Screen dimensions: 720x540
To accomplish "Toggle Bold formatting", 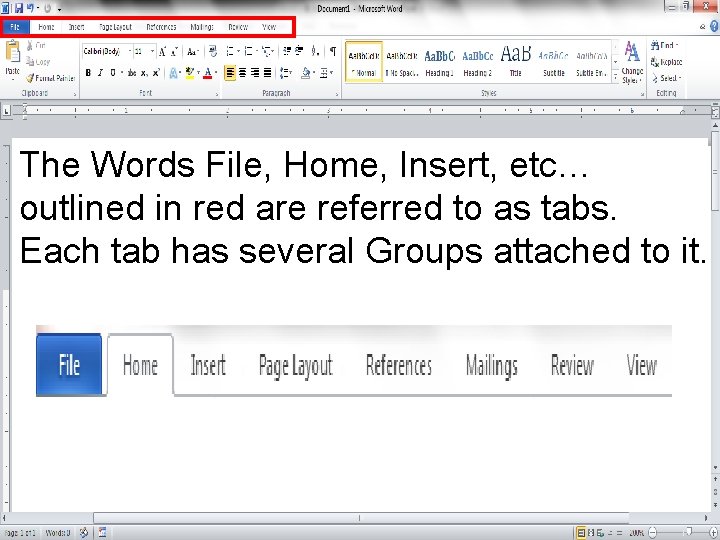I will click(x=88, y=73).
